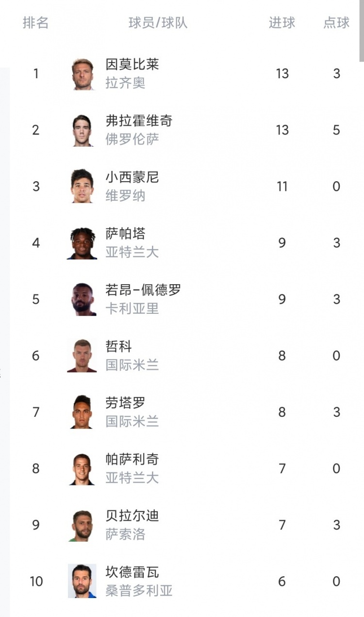Open team 桑普多利亚 link
The width and height of the screenshot is (364, 617).
pyautogui.click(x=139, y=590)
